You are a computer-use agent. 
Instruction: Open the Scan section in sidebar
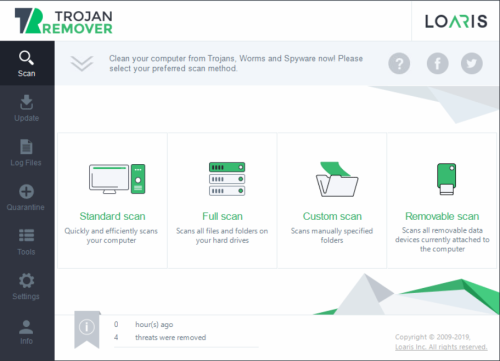(27, 63)
